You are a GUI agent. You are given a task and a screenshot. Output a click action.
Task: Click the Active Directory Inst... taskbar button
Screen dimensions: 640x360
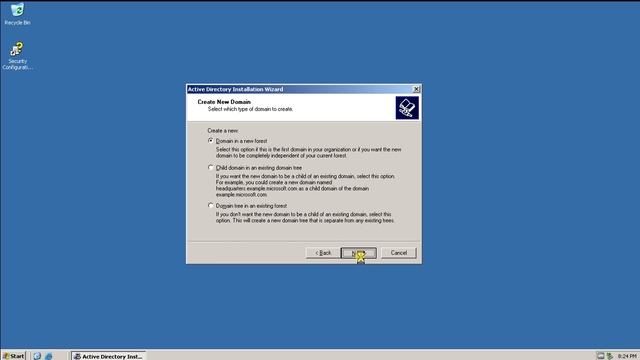pos(109,356)
